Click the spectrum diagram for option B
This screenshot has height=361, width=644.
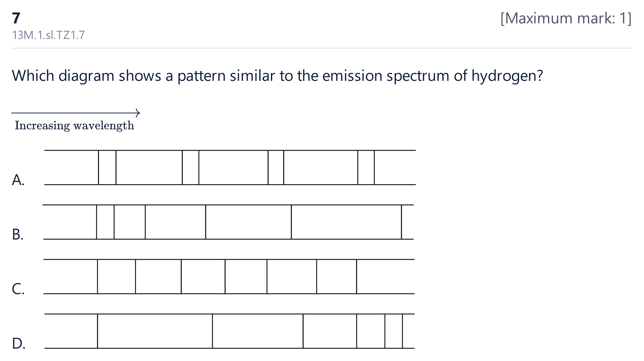(228, 222)
